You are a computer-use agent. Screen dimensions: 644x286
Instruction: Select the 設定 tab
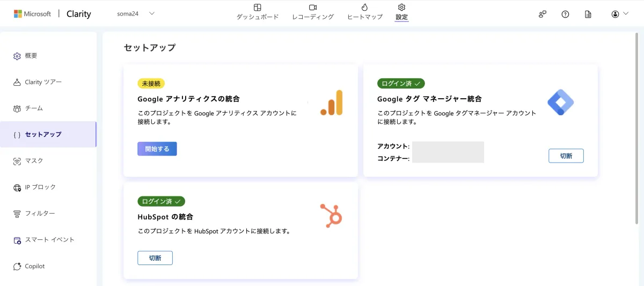click(401, 12)
